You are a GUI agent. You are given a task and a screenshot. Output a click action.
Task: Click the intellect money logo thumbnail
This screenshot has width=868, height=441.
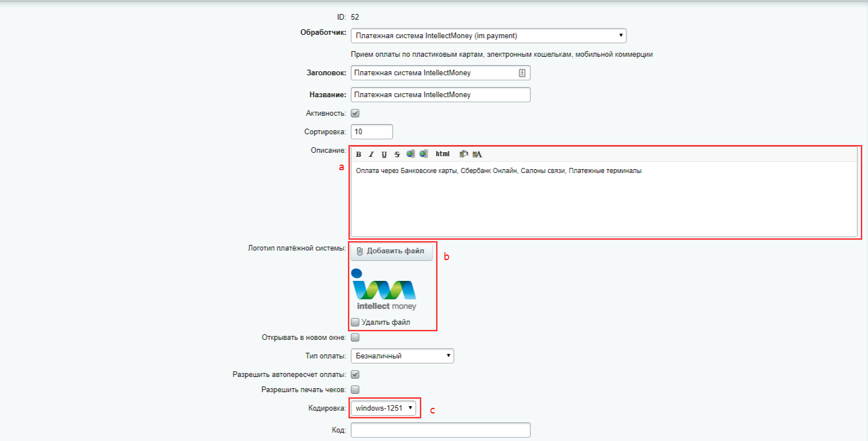pyautogui.click(x=384, y=290)
